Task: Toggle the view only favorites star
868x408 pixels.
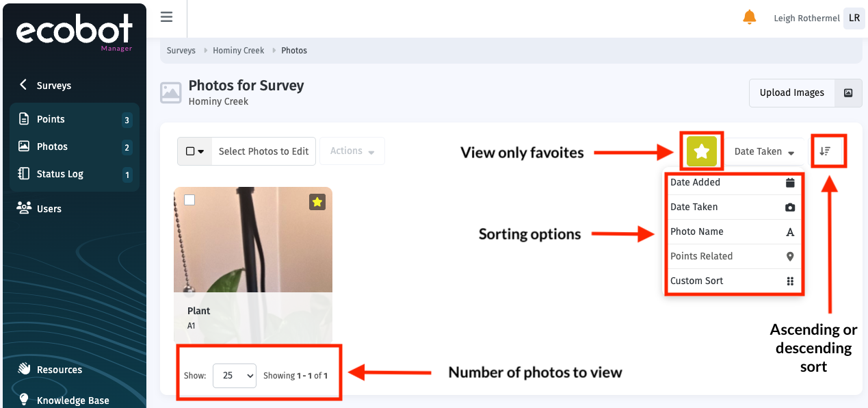Action: [x=701, y=152]
